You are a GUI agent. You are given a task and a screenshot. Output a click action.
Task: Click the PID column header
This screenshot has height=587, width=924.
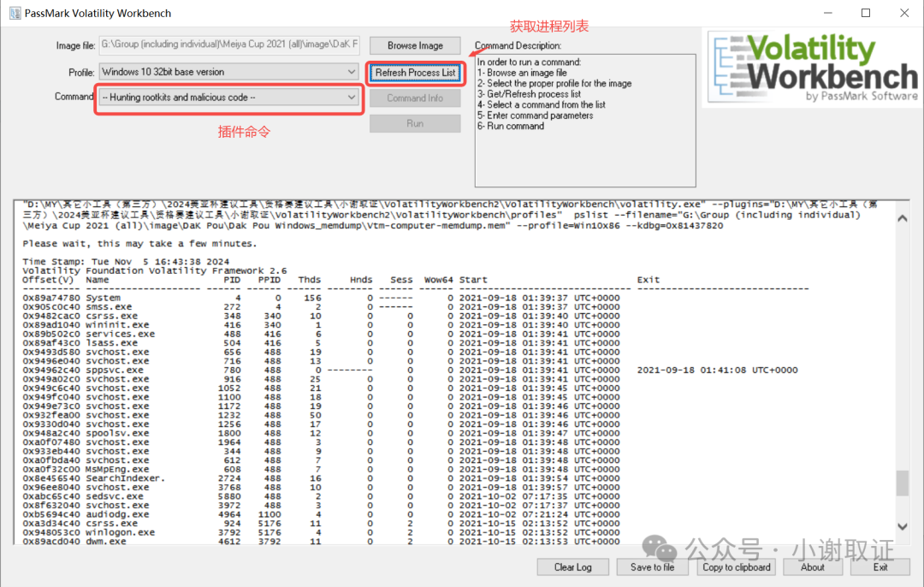coord(232,280)
